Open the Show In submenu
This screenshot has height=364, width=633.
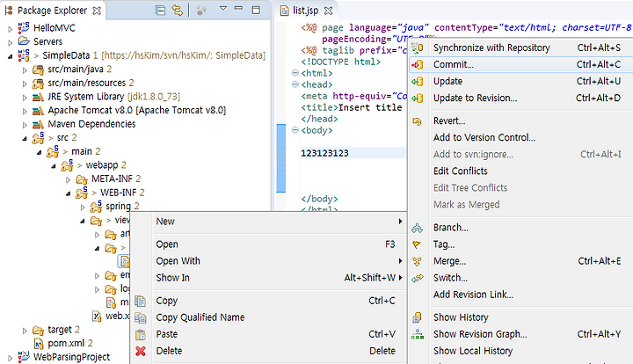point(278,278)
